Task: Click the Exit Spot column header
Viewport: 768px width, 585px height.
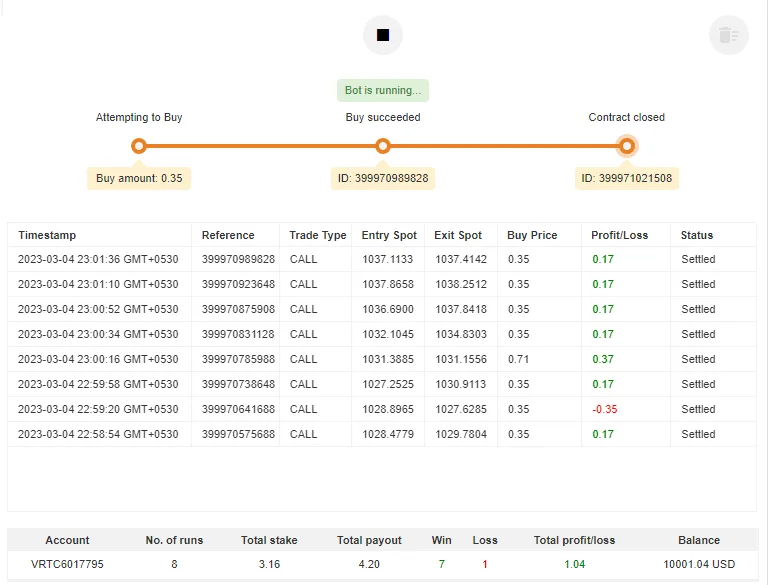Action: point(457,235)
